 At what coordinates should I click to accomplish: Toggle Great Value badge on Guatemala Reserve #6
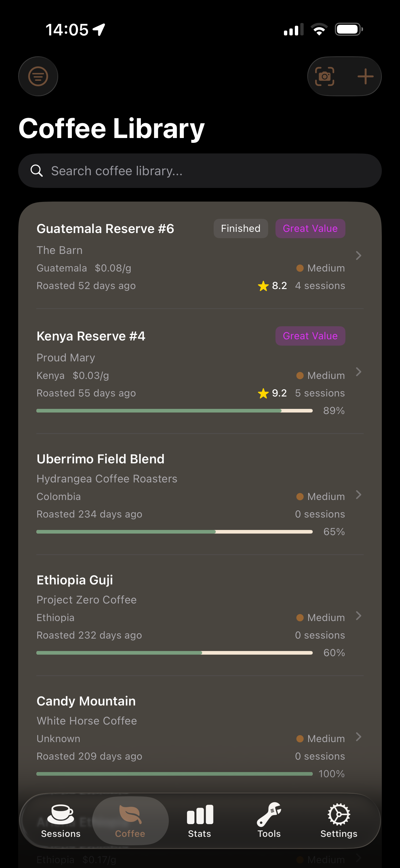pyautogui.click(x=310, y=228)
